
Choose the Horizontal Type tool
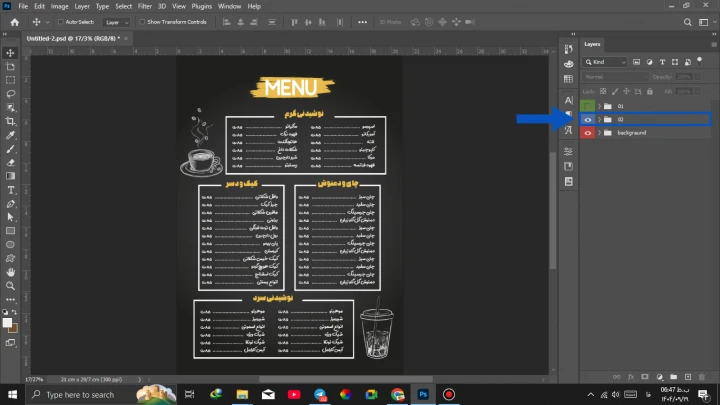(10, 189)
